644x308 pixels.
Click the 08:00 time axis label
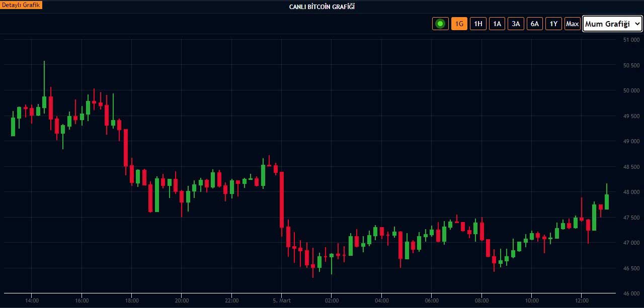[x=481, y=300]
